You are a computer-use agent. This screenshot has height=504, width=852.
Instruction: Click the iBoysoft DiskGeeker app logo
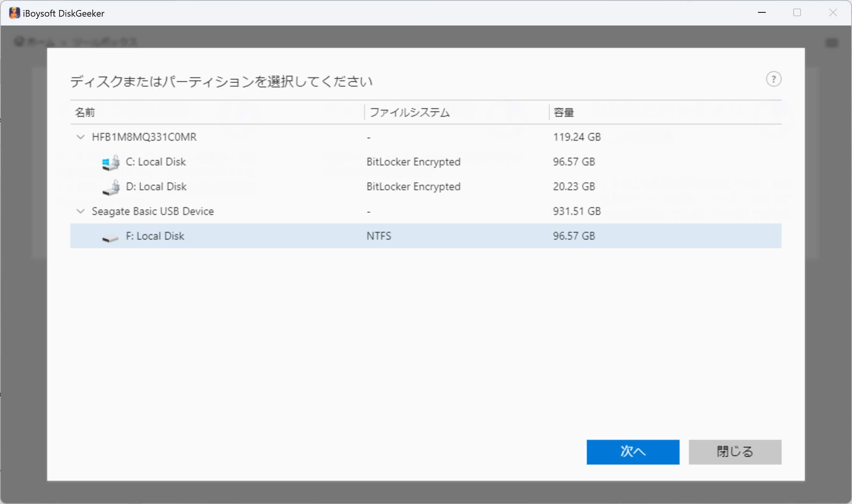tap(14, 13)
